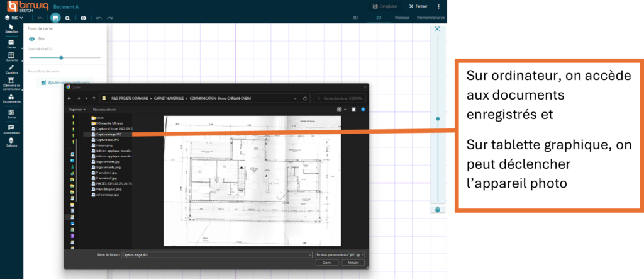This screenshot has height=279, width=644.
Task: Open Éléments de construction tool
Action: click(x=11, y=84)
